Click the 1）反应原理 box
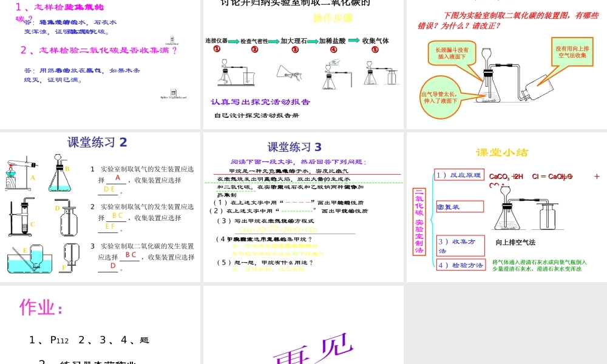This screenshot has width=607, height=364. [459, 175]
